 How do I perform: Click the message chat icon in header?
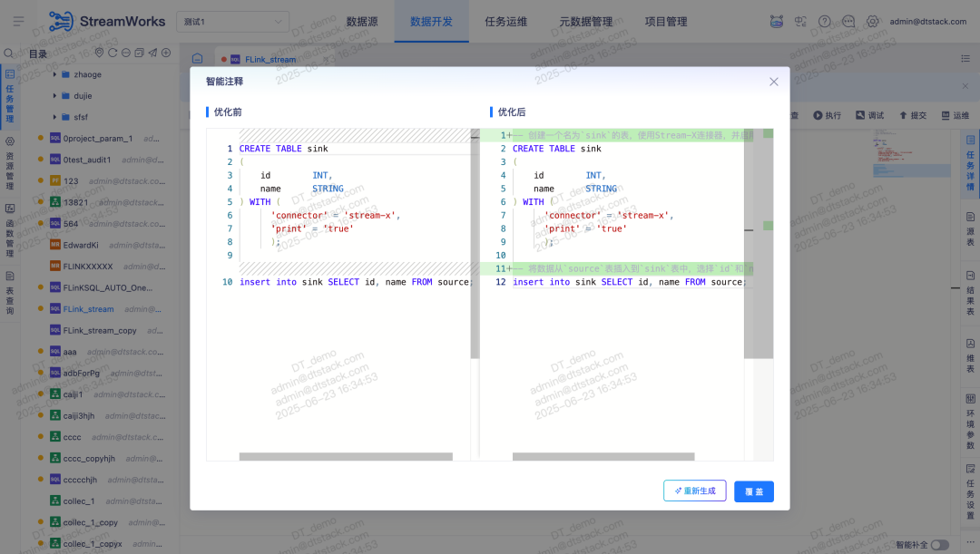tap(848, 21)
